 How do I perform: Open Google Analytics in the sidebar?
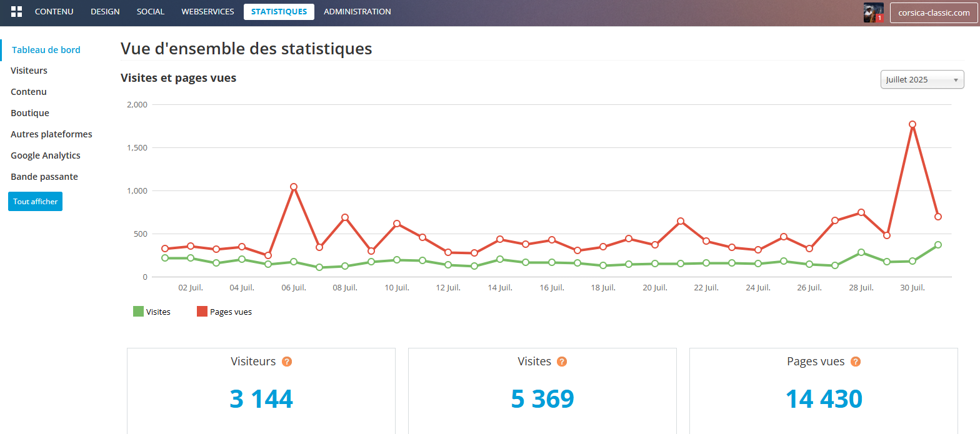(x=46, y=155)
